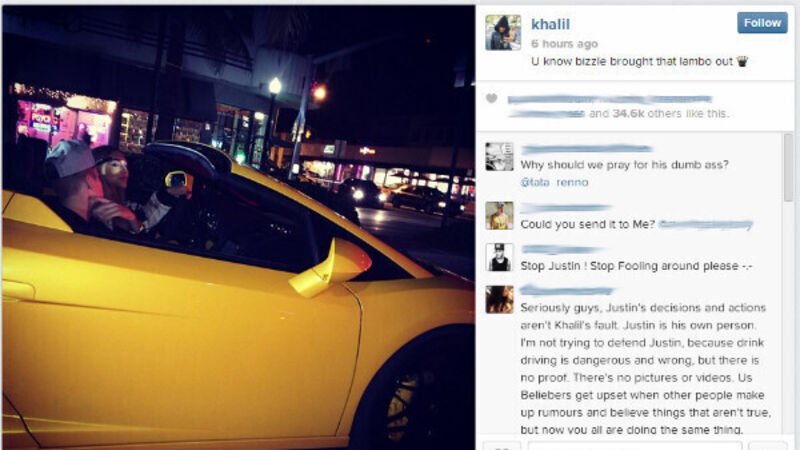Click the blurred username above 'Stop Justin' comment
The image size is (800, 450).
coord(563,249)
